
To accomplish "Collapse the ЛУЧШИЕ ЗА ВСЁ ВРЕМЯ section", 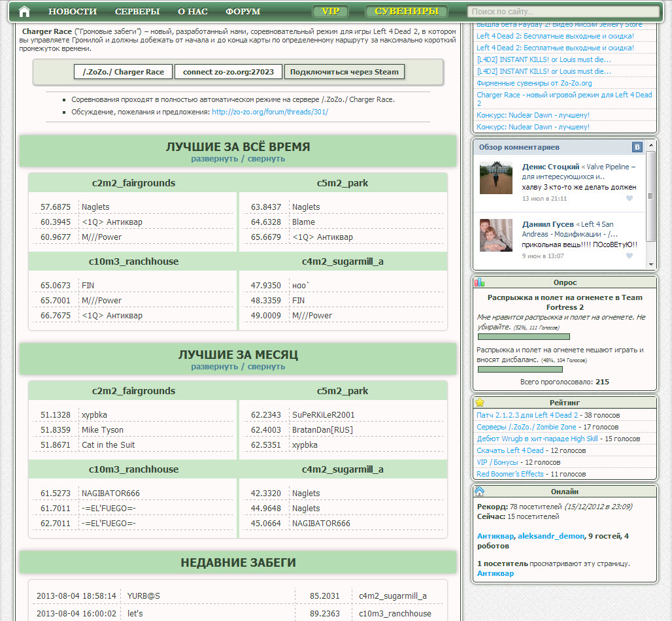I will point(266,159).
